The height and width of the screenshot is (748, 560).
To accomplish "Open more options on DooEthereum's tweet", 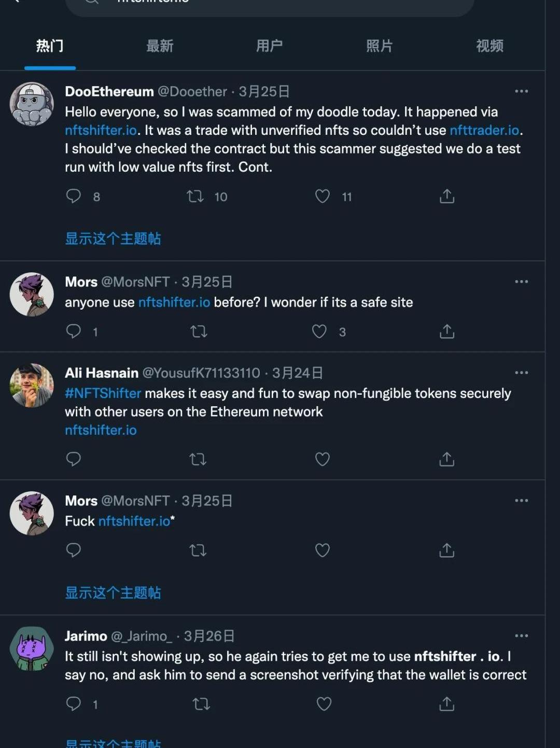I will point(521,91).
